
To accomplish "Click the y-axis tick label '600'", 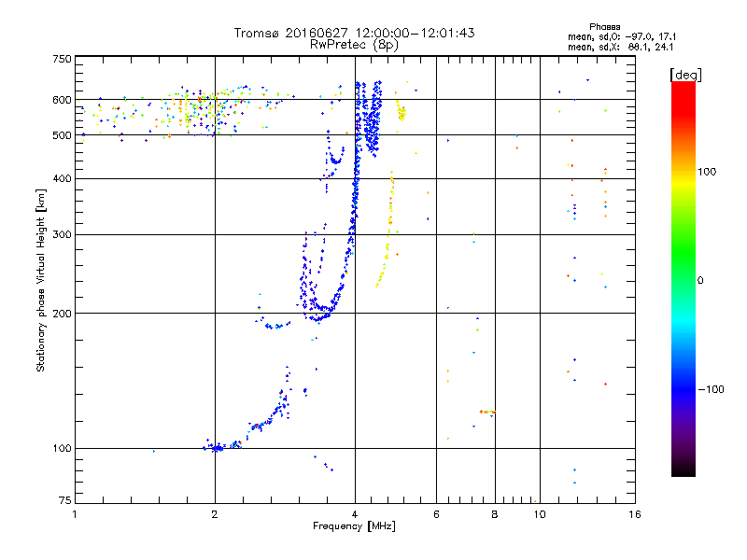I will [x=62, y=100].
